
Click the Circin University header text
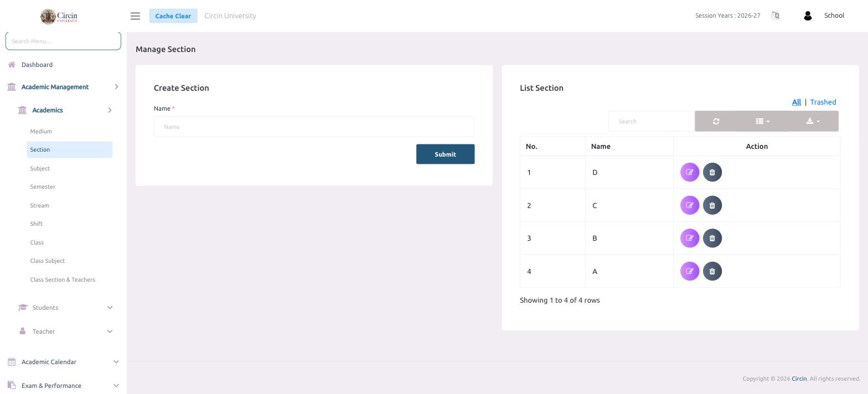tap(230, 15)
